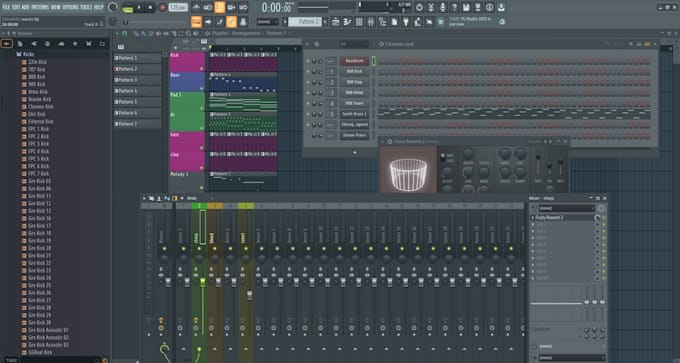Image resolution: width=680 pixels, height=363 pixels.
Task: Click the export render icon beside save
Action: (x=478, y=7)
